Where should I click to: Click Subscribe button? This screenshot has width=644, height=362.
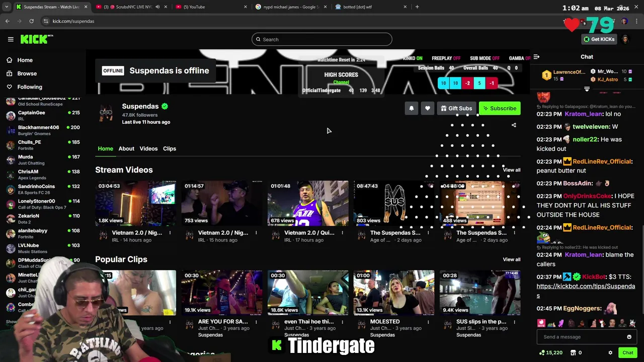(500, 108)
